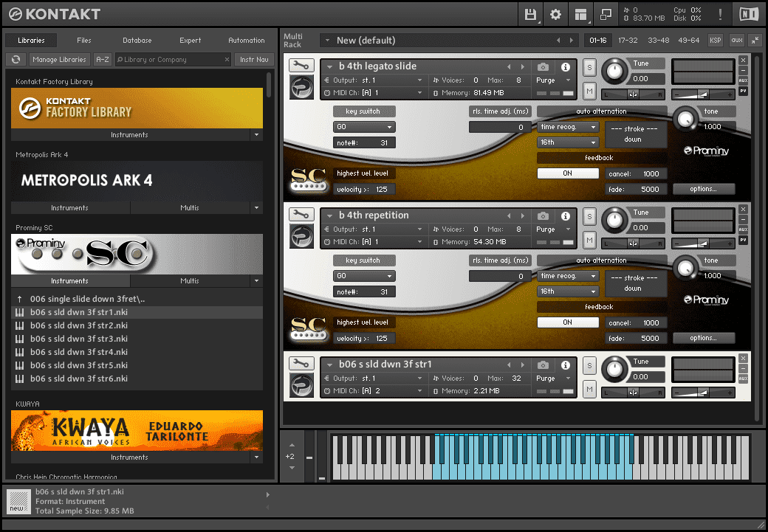Image resolution: width=768 pixels, height=532 pixels.
Task: Switch to the Files tab
Action: tap(84, 41)
